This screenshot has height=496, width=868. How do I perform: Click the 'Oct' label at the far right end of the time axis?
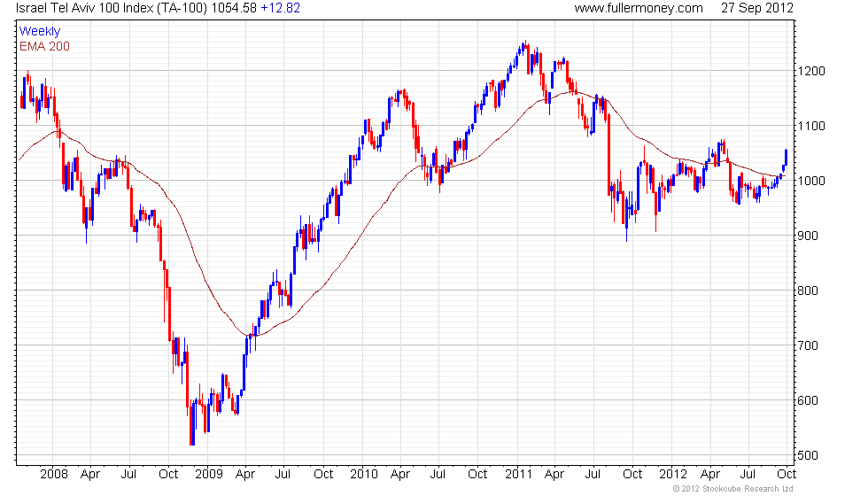(787, 474)
